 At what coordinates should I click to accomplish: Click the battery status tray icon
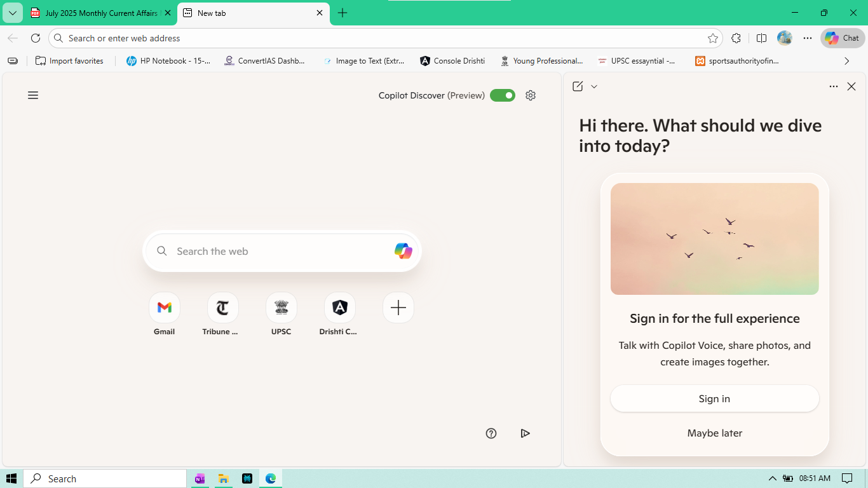788,478
